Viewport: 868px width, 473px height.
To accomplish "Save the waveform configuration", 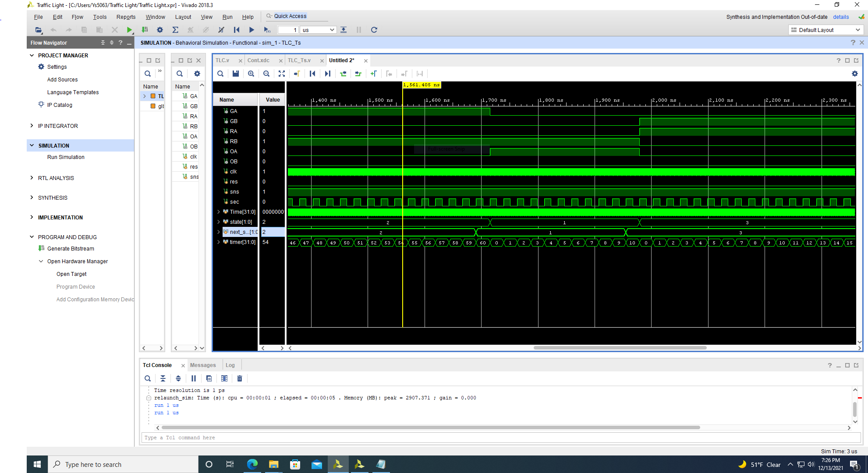I will 236,74.
